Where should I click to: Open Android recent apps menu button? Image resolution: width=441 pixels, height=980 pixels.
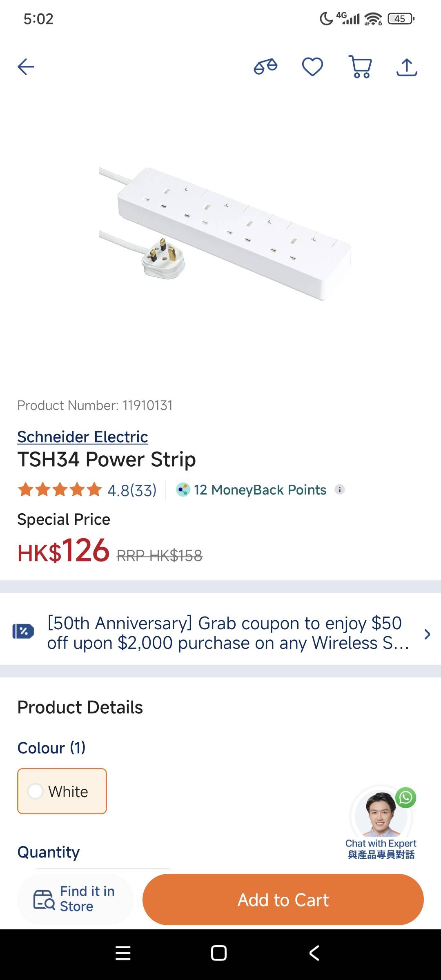[x=123, y=953]
